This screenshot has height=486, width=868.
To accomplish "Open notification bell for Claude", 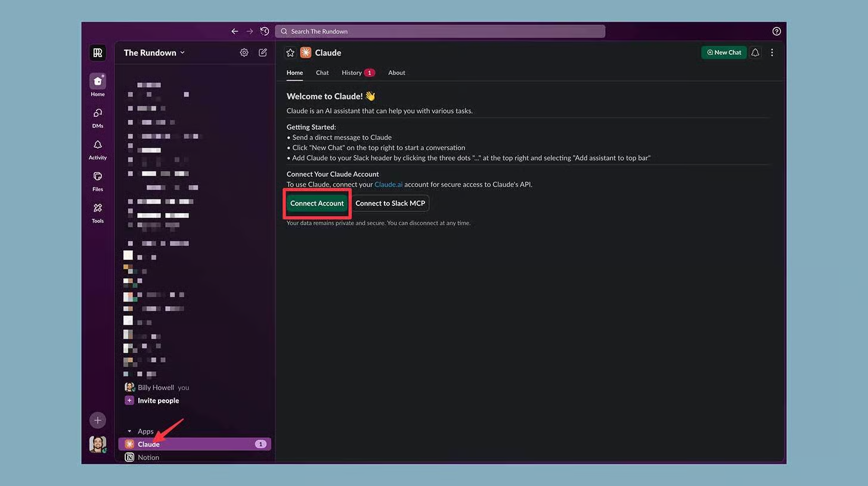I will coord(755,52).
